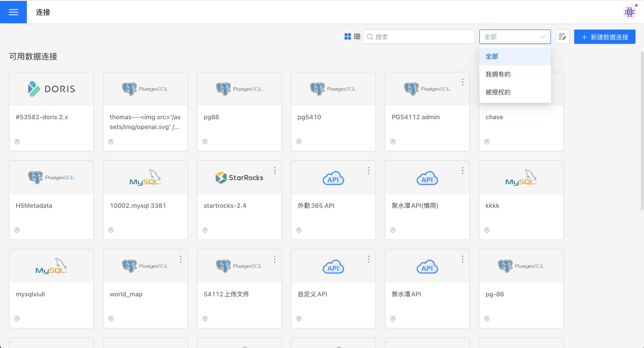Click the batch edit icon
644x348 pixels.
pyautogui.click(x=563, y=37)
